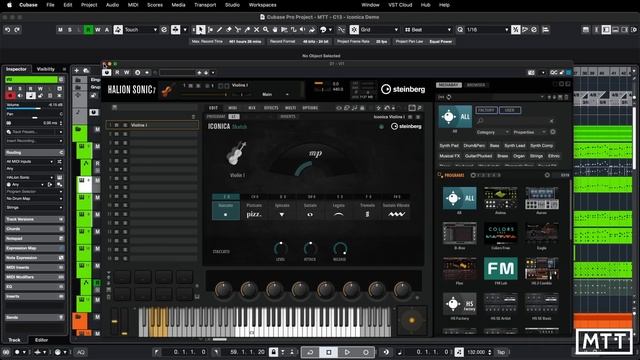Adjust the Attack knob in Iconica
The width and height of the screenshot is (640, 360).
click(x=310, y=249)
